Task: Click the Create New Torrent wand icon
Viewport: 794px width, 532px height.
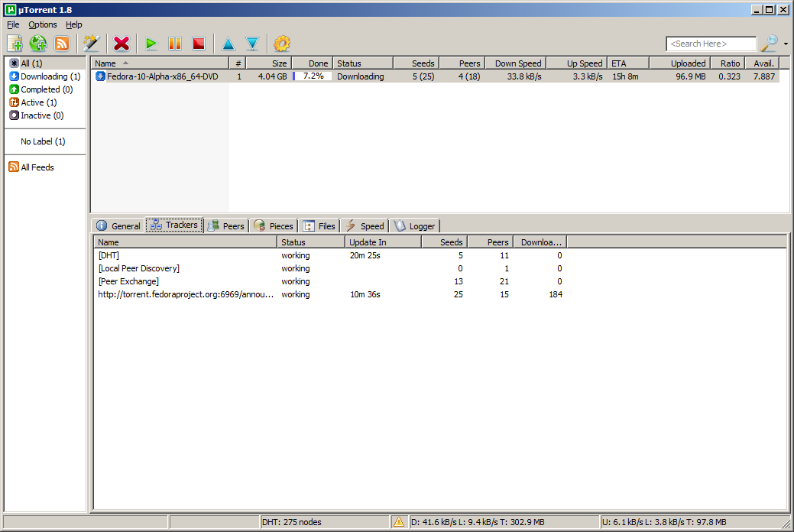Action: 92,44
